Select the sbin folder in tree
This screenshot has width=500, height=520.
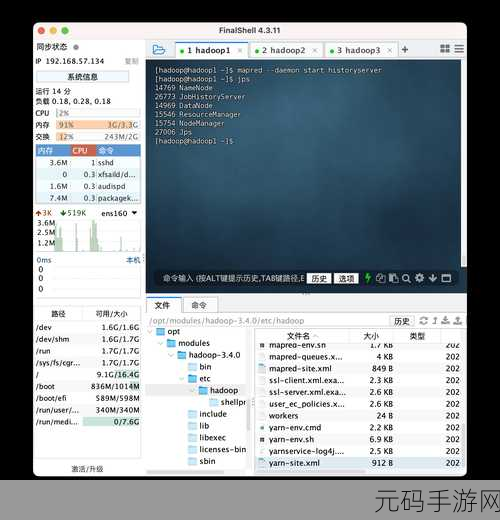(x=207, y=461)
